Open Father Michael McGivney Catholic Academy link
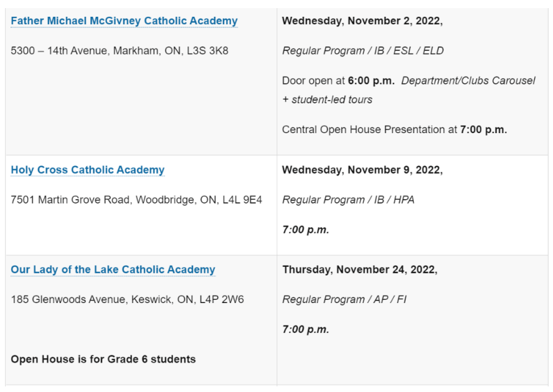 [124, 21]
